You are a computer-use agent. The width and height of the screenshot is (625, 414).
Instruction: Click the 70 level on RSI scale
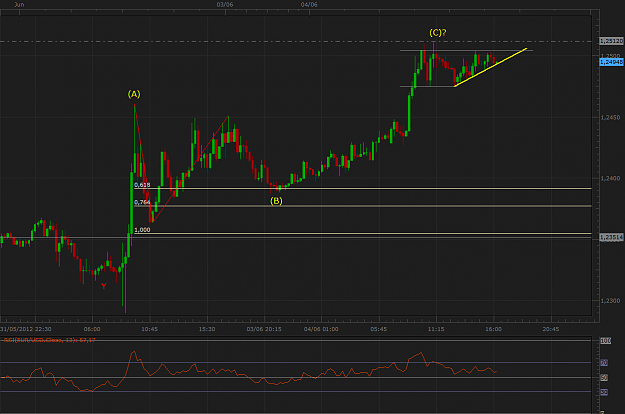point(604,363)
